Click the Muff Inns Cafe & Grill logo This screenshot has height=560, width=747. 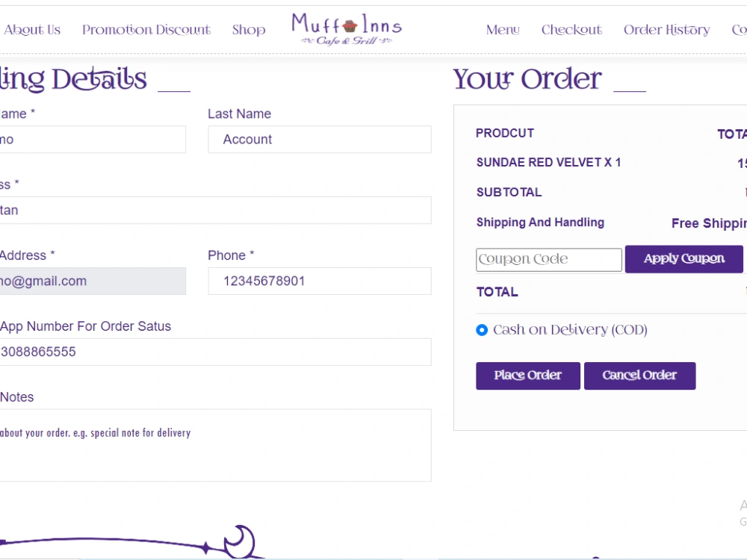tap(347, 29)
